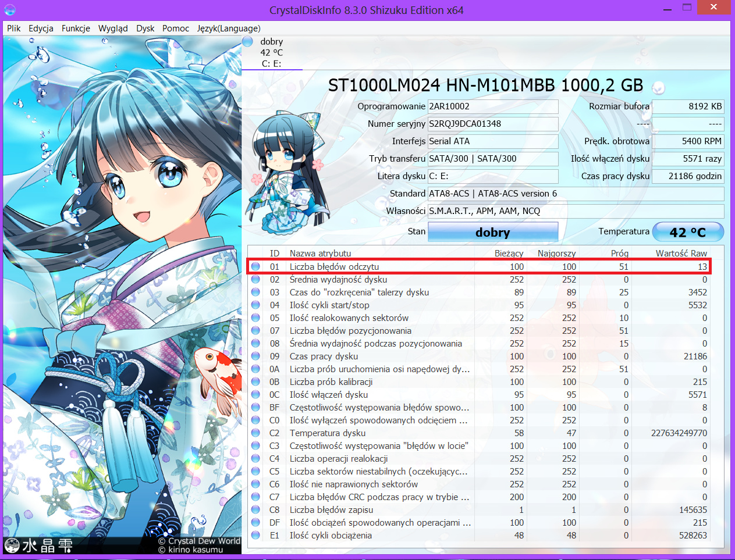Click the Nazwa atrybutu column header
The image size is (735, 560).
[x=321, y=253]
